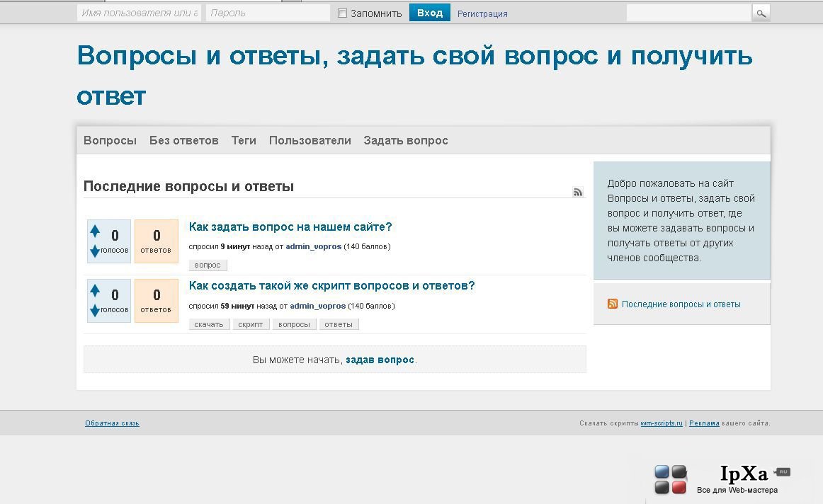Viewport: 823px width, 504px height.
Task: Click the orange RSS icon in the sidebar
Action: pos(613,304)
